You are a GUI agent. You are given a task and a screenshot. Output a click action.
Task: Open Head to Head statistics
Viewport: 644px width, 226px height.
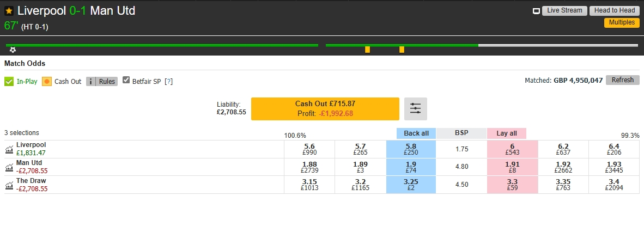[615, 11]
